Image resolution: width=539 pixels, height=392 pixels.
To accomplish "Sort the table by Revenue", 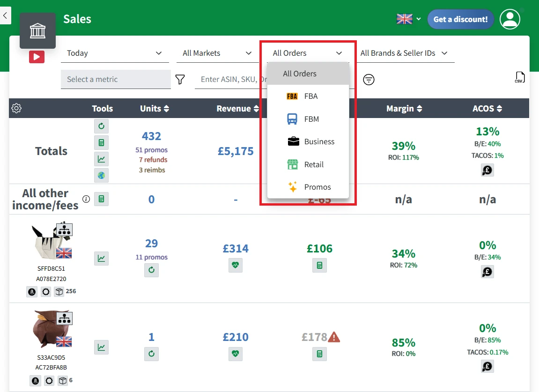I will click(237, 109).
